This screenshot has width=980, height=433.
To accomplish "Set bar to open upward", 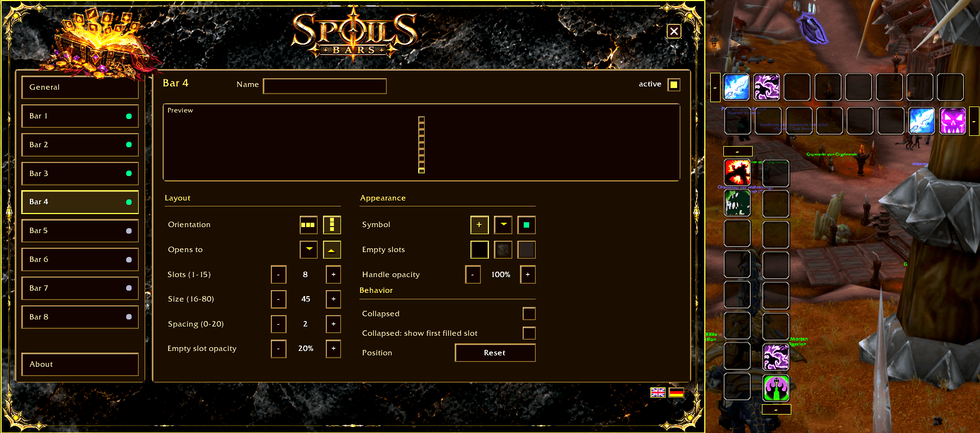I will [332, 249].
